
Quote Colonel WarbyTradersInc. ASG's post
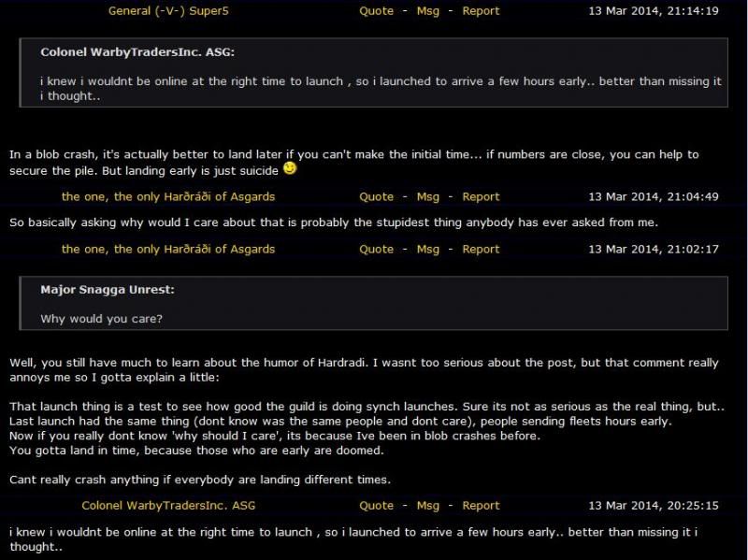click(x=377, y=506)
